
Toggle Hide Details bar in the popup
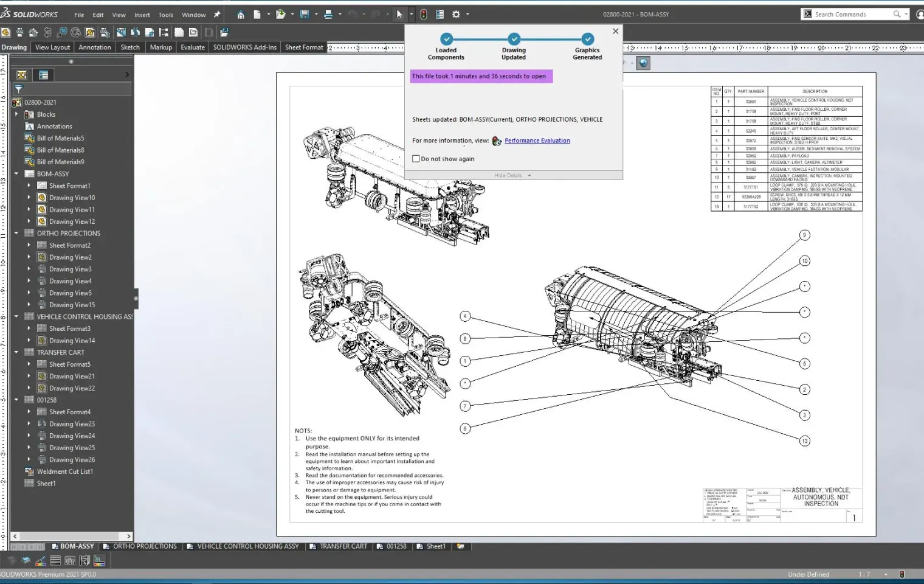(x=514, y=175)
